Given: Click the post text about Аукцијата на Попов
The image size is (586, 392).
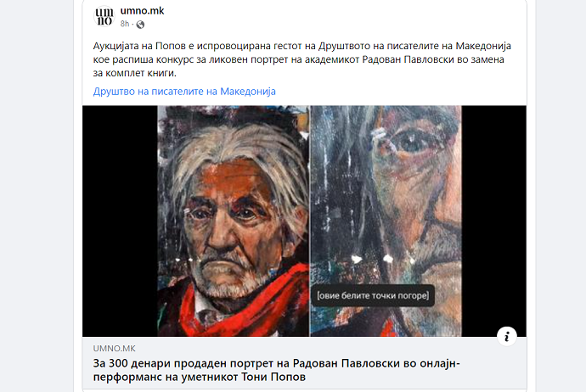Looking at the screenshot, I should pyautogui.click(x=302, y=59).
